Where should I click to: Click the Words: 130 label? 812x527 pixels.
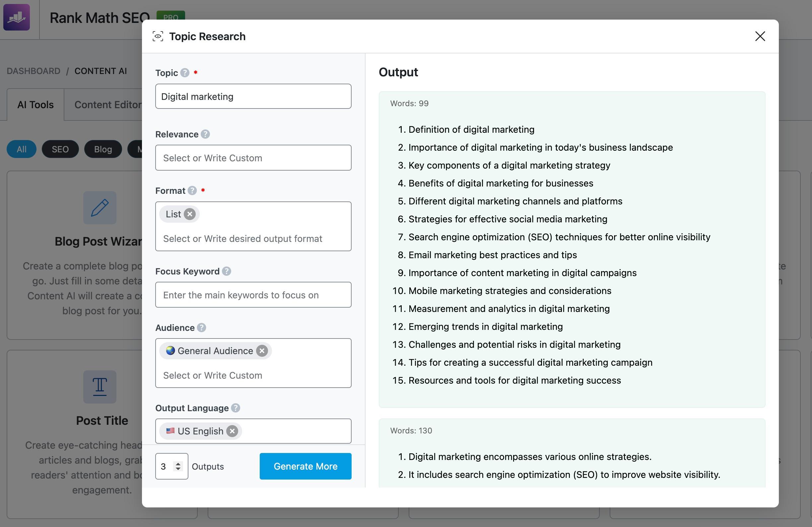(x=411, y=430)
